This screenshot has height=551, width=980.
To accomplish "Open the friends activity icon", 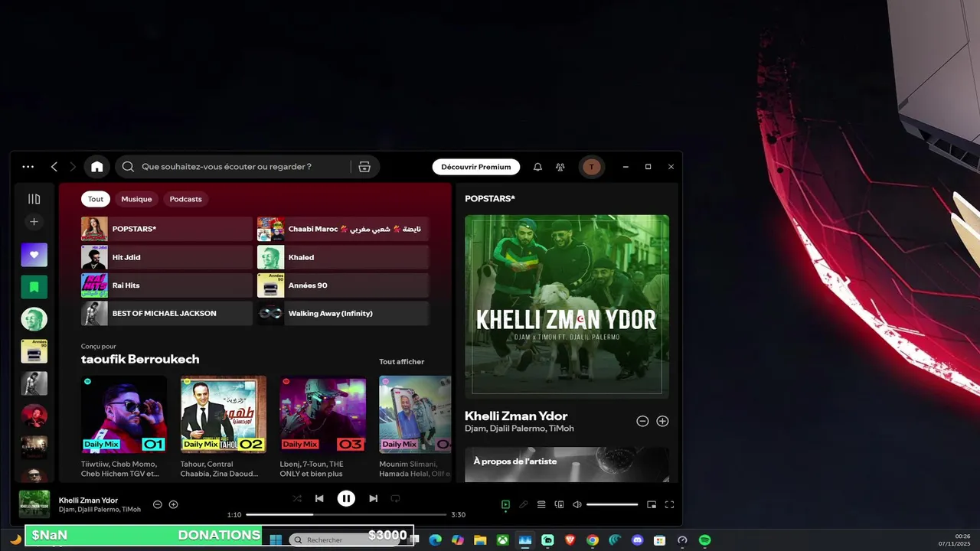I will 560,167.
